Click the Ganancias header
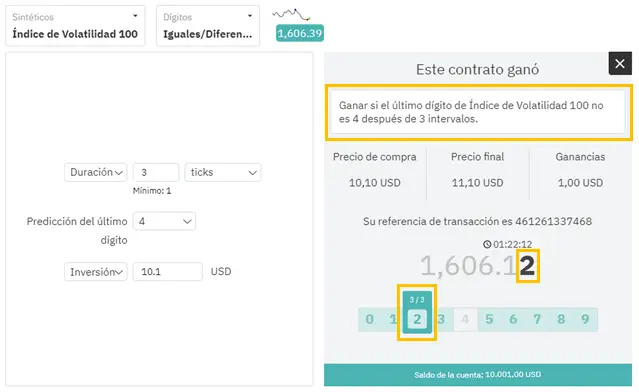This screenshot has width=639, height=392. click(x=580, y=157)
